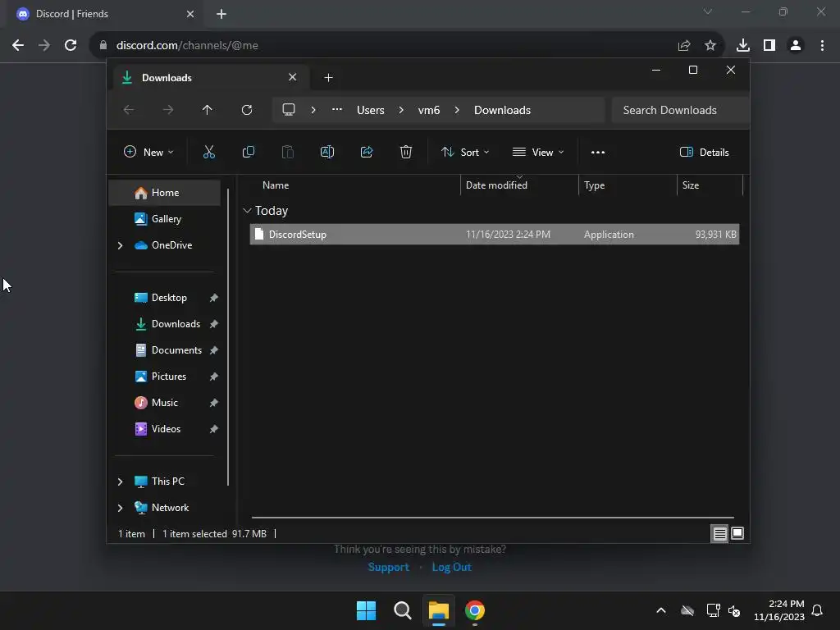The image size is (840, 630).
Task: Unpin Desktop using its pin icon
Action: pos(214,298)
